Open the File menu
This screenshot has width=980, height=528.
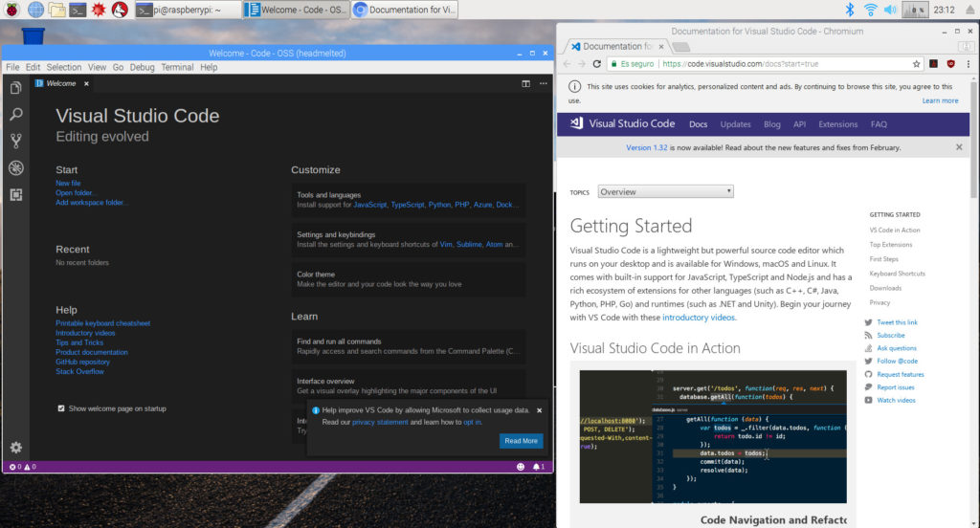12,67
